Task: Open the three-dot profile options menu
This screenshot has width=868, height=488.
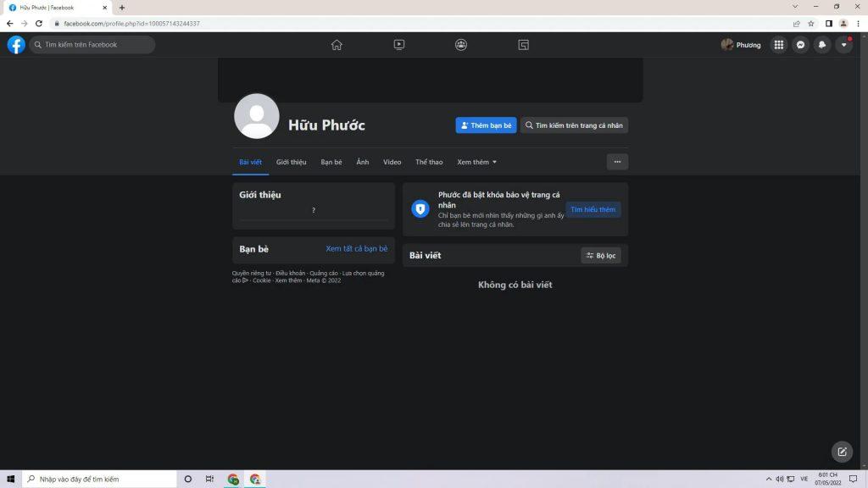Action: point(617,162)
